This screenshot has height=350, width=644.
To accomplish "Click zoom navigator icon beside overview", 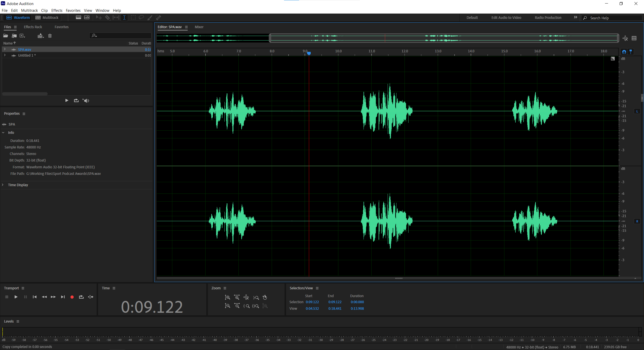I will click(625, 38).
